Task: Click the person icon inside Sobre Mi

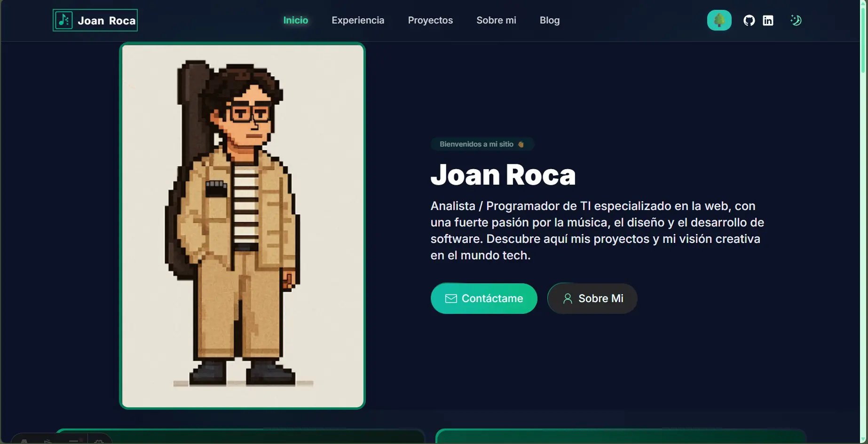Action: (568, 298)
